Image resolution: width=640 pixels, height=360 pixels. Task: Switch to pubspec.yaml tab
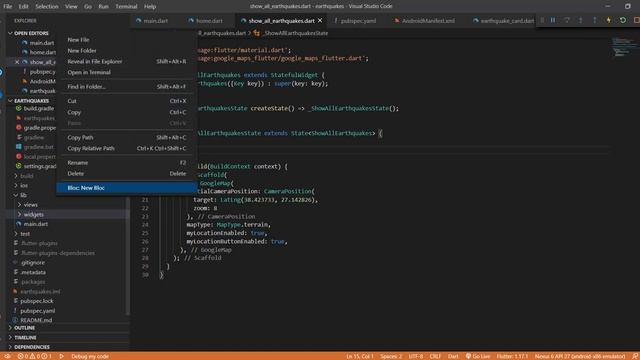(358, 20)
